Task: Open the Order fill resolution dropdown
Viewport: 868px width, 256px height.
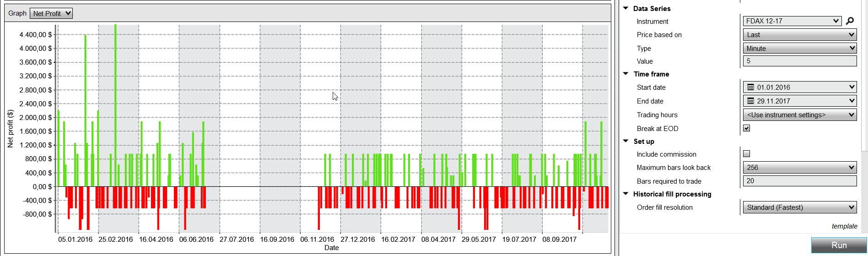Action: pos(800,207)
